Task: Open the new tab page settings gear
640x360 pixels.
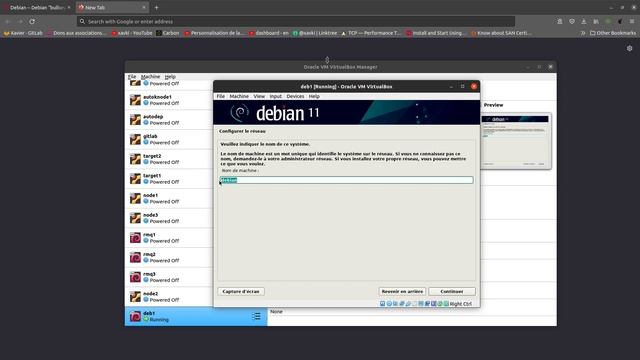Action: pyautogui.click(x=629, y=48)
